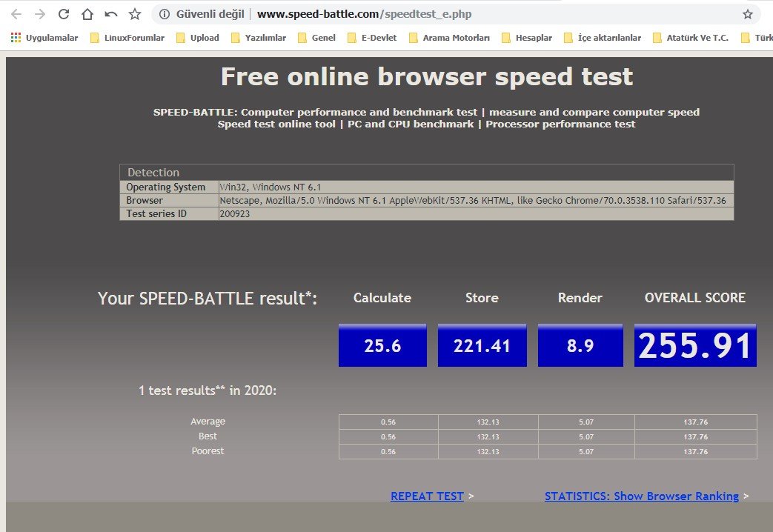Click the 'Free online browser speed test' heading
The height and width of the screenshot is (532, 773).
click(427, 77)
